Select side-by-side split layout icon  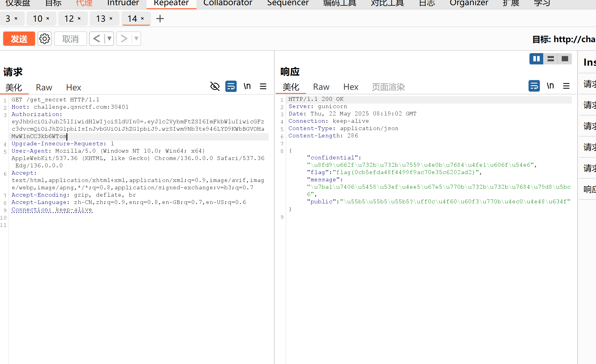[x=536, y=59]
